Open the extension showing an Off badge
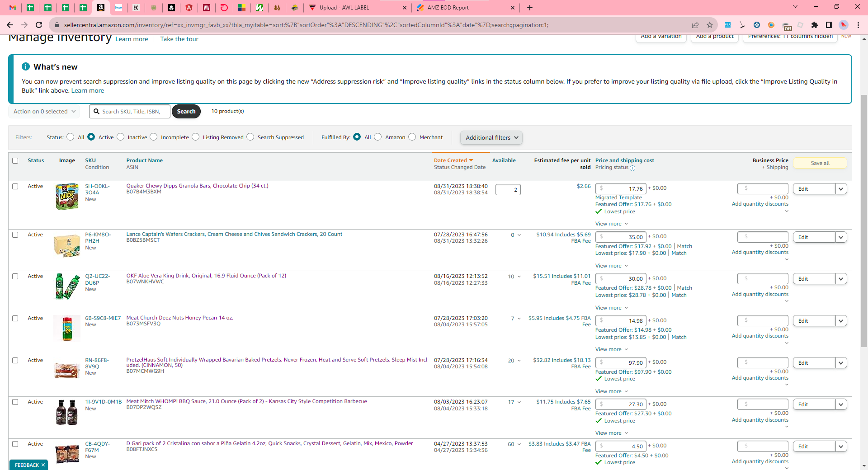The height and width of the screenshot is (470, 868). point(787,26)
